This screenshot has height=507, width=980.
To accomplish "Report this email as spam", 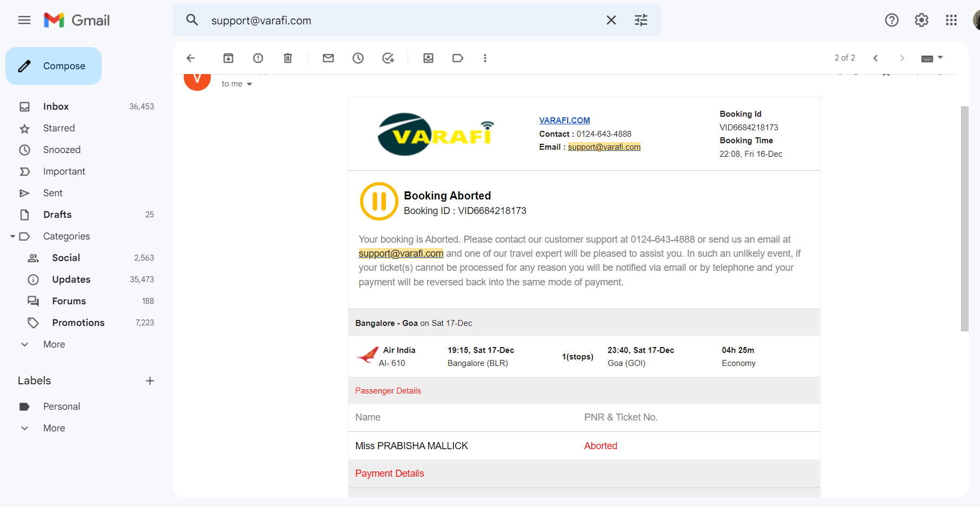I will (x=258, y=58).
